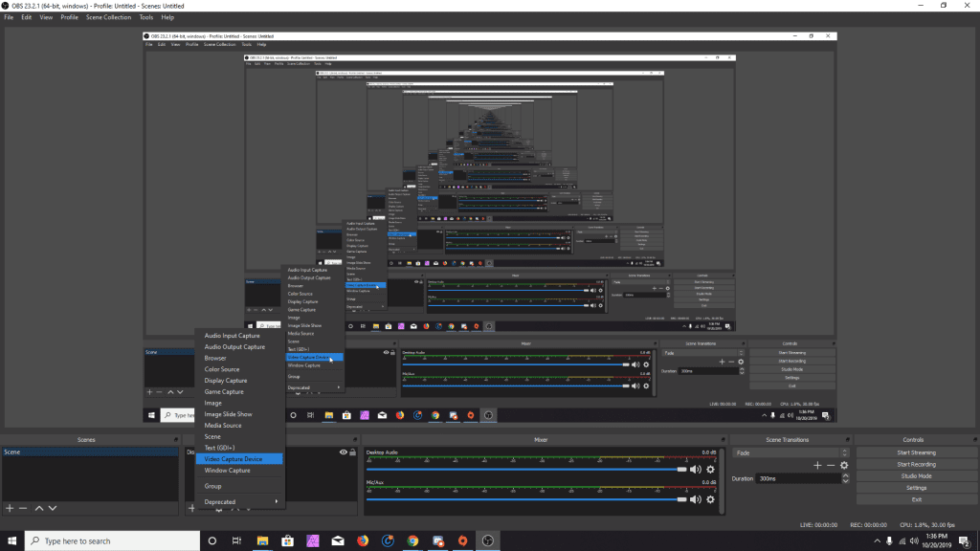Choose Media Source from the source menu
The width and height of the screenshot is (980, 551).
[x=239, y=426]
